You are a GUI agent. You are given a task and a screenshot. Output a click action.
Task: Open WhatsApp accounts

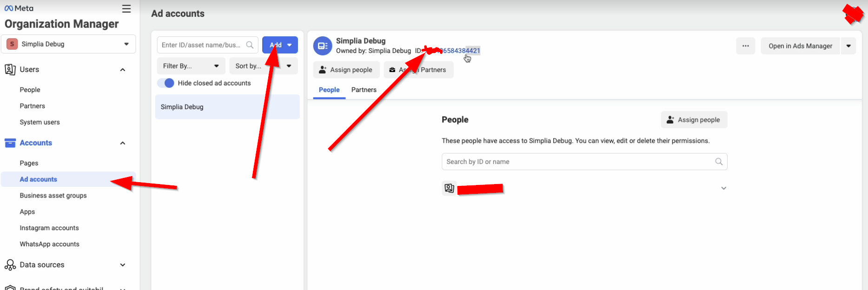[49, 244]
